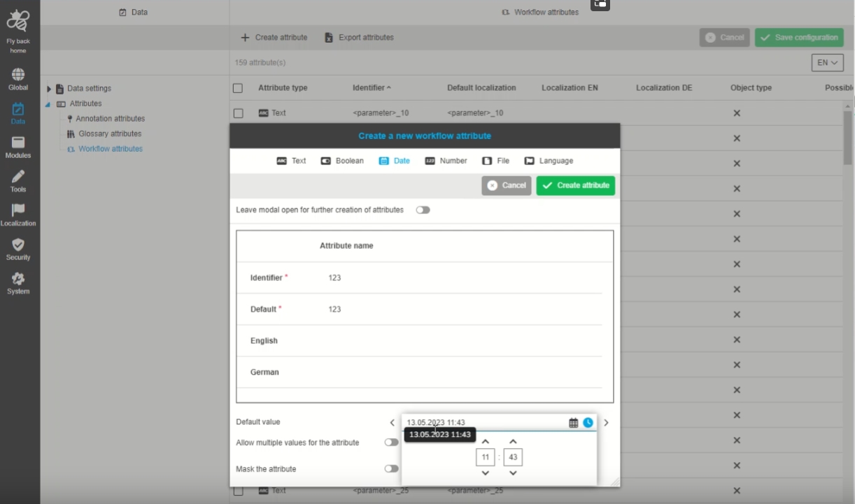Select Glossary attributes in the tree
The width and height of the screenshot is (855, 504).
pyautogui.click(x=110, y=134)
